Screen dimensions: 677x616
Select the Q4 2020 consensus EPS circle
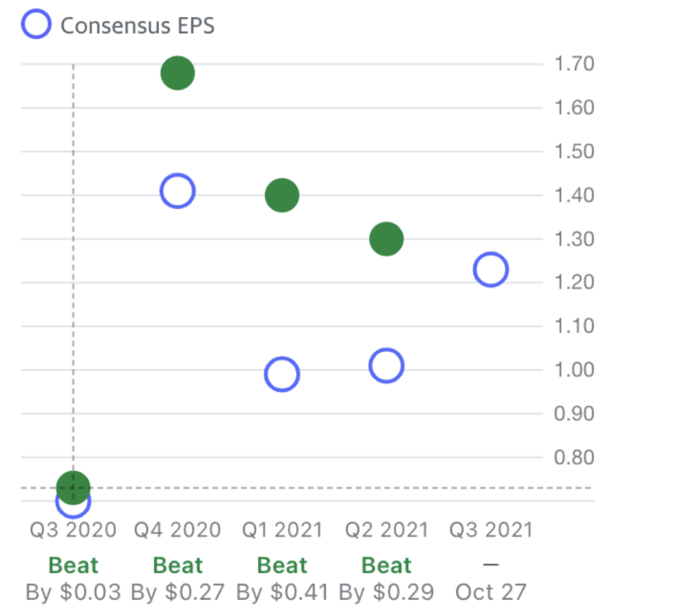pos(178,190)
